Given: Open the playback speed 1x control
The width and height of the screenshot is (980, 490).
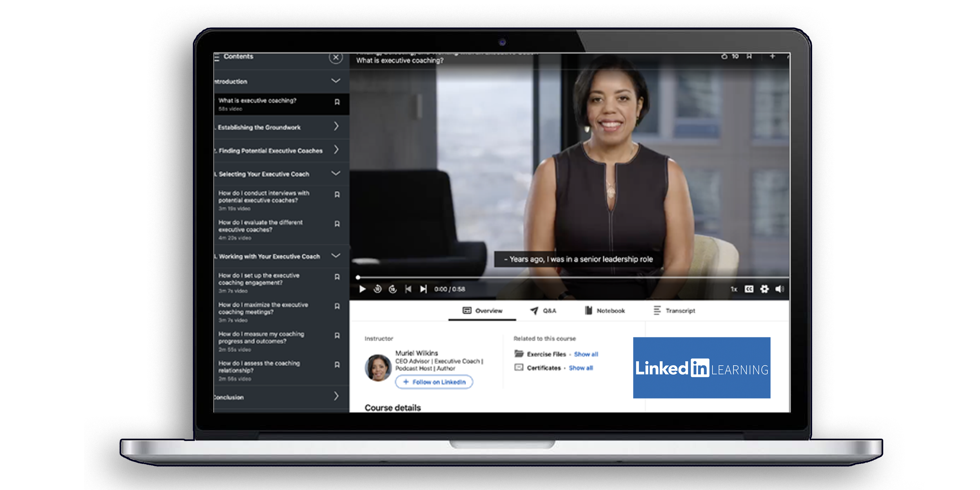Looking at the screenshot, I should tap(733, 289).
